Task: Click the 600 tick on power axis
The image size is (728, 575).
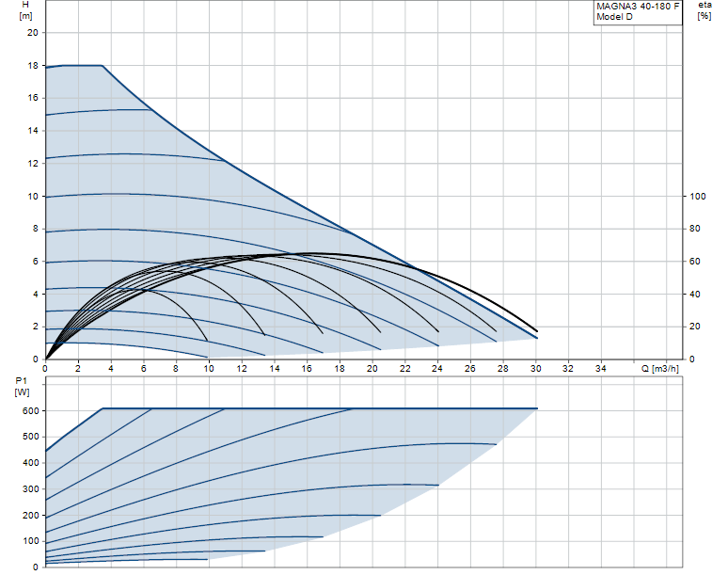Action: point(30,410)
